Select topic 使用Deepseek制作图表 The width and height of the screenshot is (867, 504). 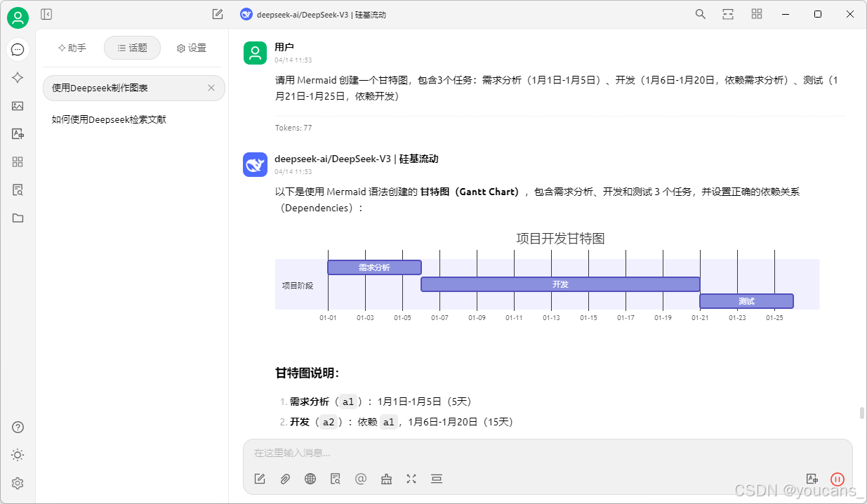134,88
